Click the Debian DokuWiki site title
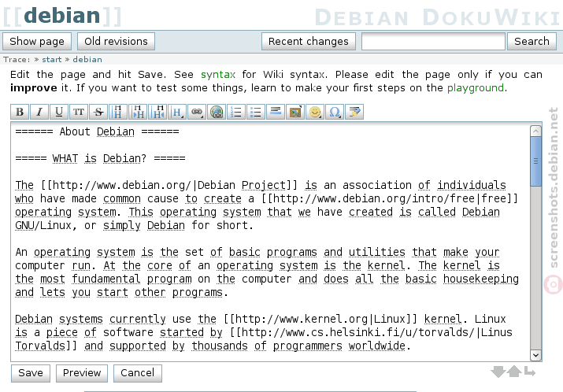 click(437, 17)
